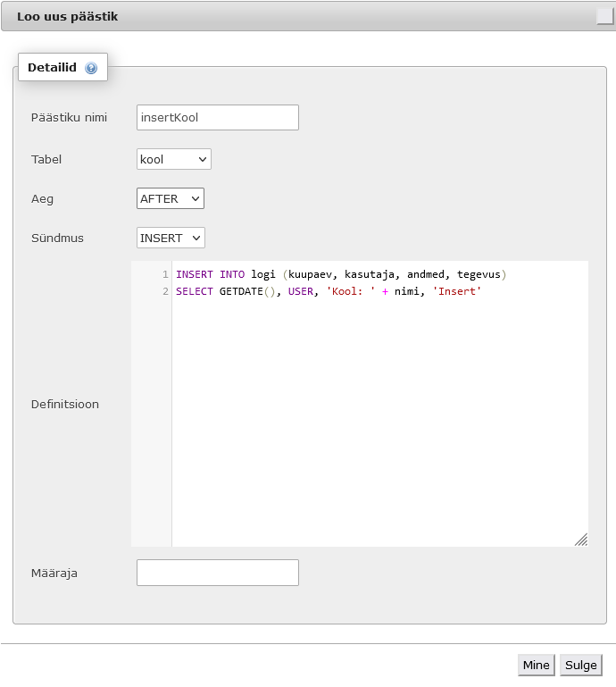Viewport: 616px width, 687px height.
Task: Click the Definitsioon field label
Action: click(x=65, y=404)
